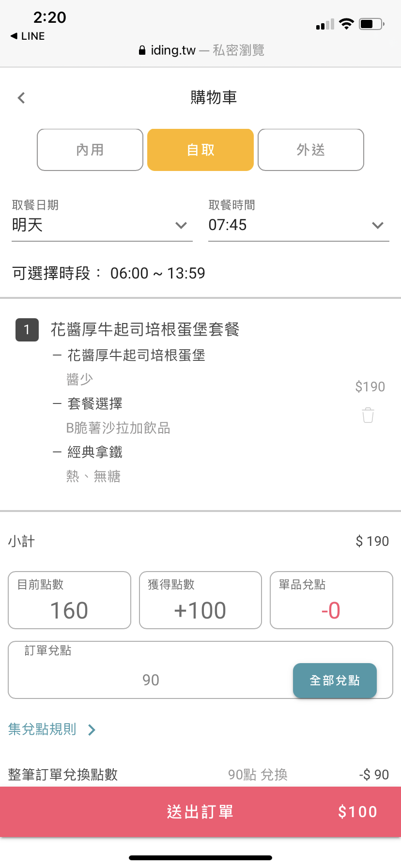
Task: Tap the 訂單兌點 points input field
Action: [x=151, y=680]
